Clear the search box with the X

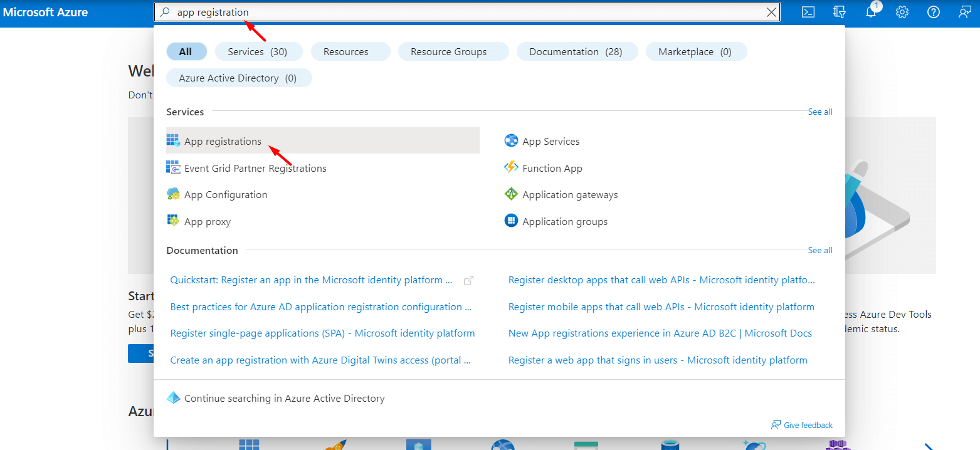point(771,11)
